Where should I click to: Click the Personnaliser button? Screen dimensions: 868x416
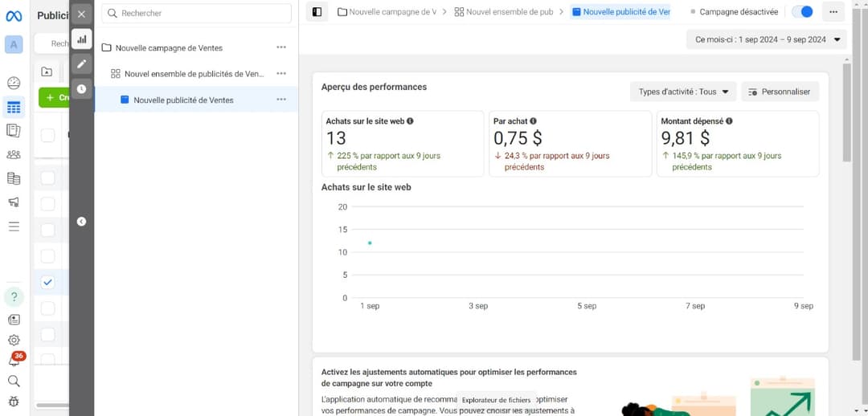(779, 92)
